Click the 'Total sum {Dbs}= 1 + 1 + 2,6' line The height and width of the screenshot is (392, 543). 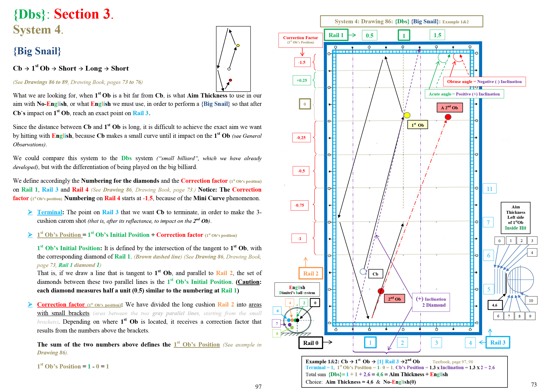point(377,374)
